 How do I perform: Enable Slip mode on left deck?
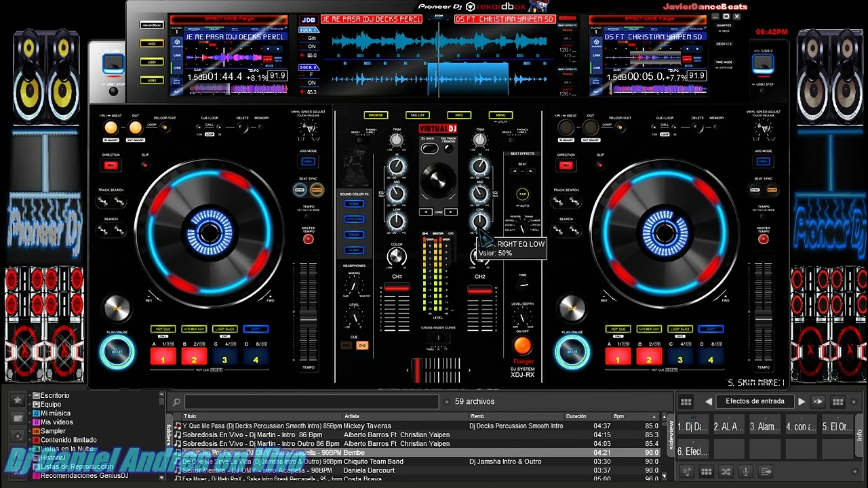(x=145, y=165)
